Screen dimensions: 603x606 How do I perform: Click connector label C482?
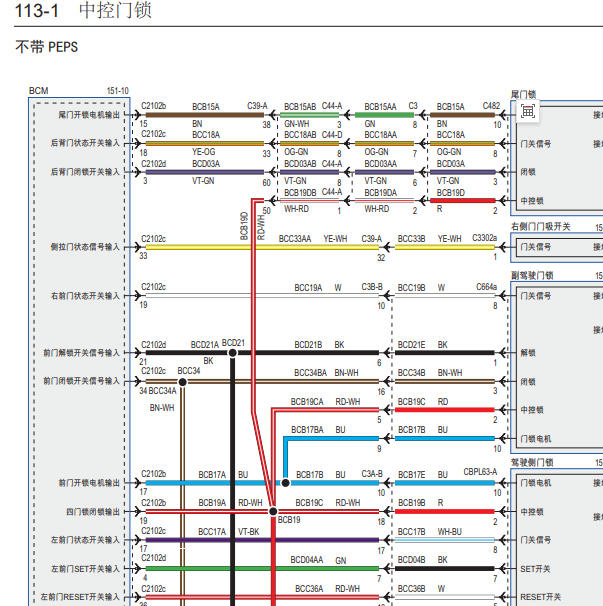pyautogui.click(x=491, y=106)
